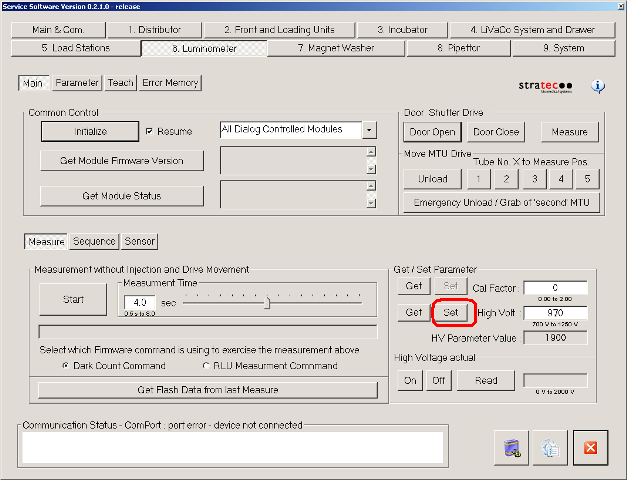Click Door Open in Shutter Drive
The image size is (627, 480).
coord(432,132)
